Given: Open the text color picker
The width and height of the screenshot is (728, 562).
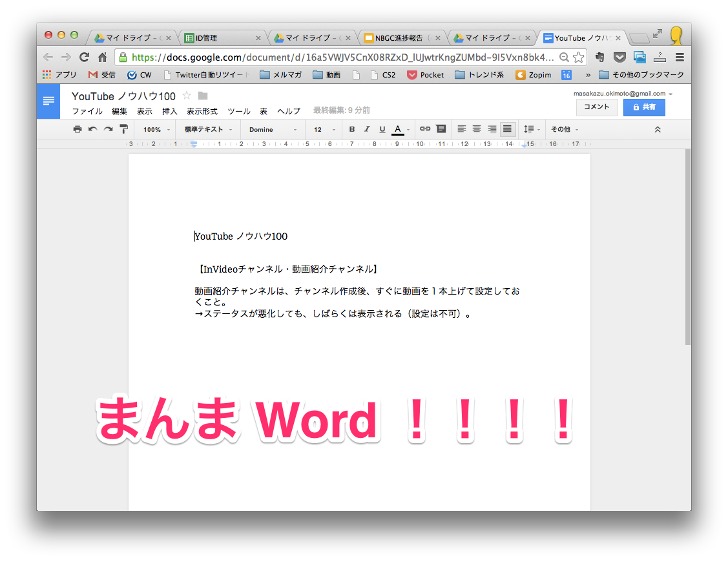Looking at the screenshot, I should coord(399,129).
